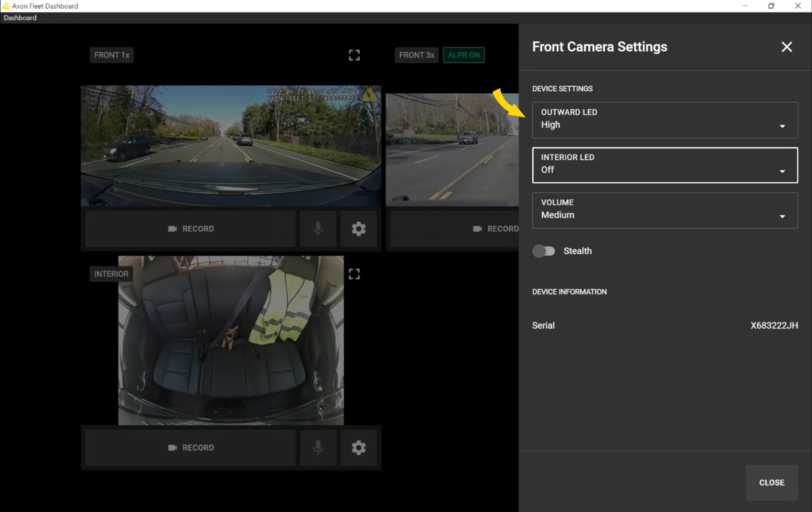Open settings gear under Front 1x camera
The height and width of the screenshot is (512, 812).
click(359, 229)
